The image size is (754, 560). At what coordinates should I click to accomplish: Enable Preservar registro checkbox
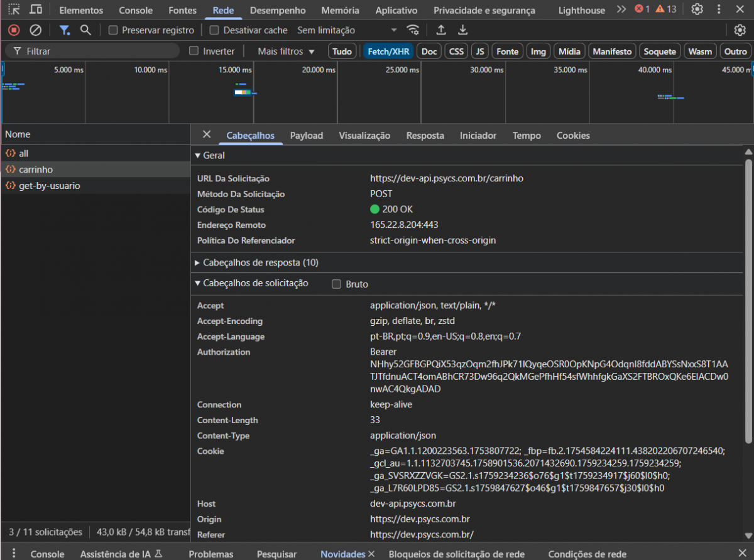(x=113, y=30)
